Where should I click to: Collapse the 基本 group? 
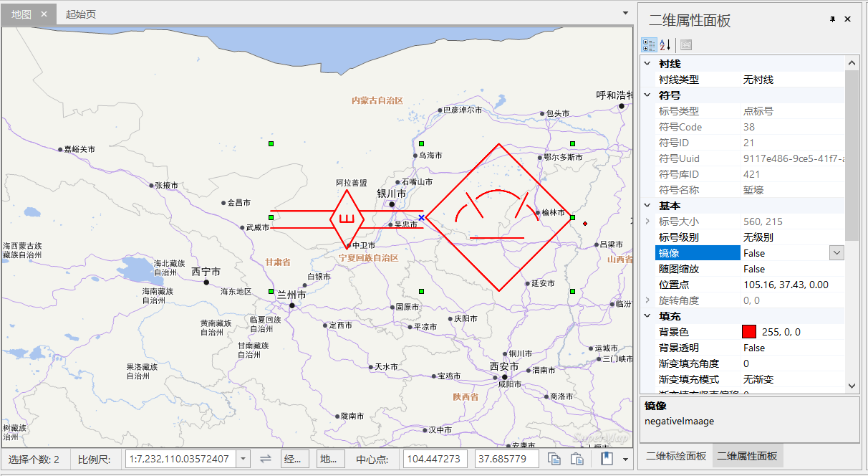pyautogui.click(x=647, y=206)
